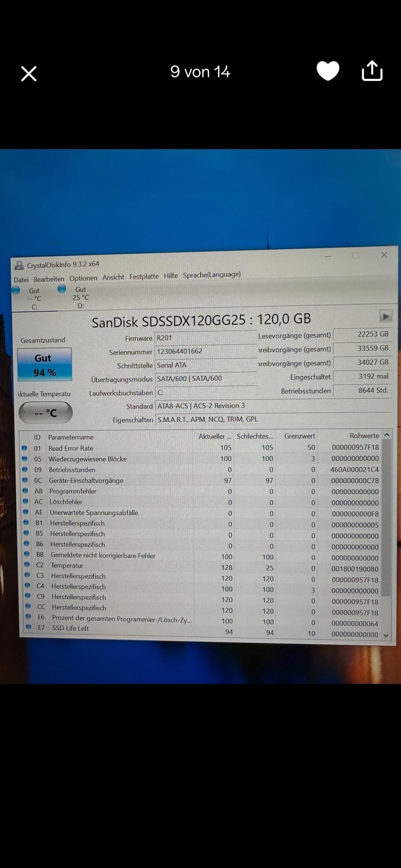Image resolution: width=401 pixels, height=868 pixels.
Task: Open the Sprache(Language) menu
Action: tap(212, 275)
